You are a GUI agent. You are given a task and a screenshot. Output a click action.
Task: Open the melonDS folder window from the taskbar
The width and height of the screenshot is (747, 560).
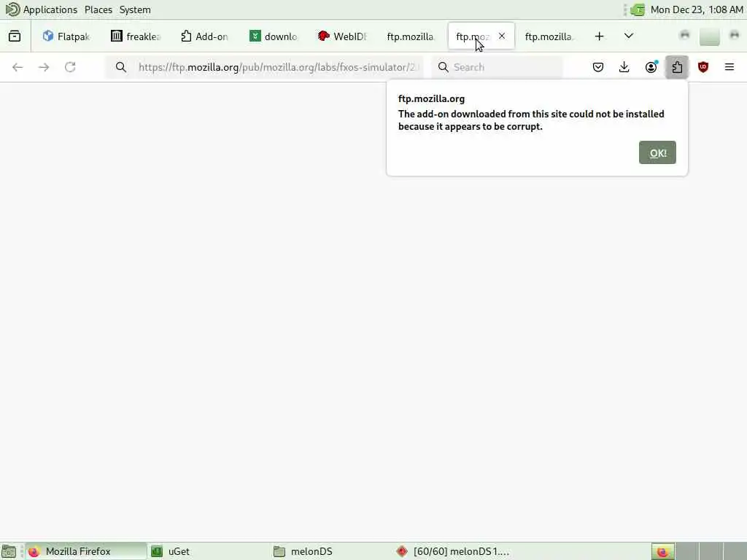[330, 551]
